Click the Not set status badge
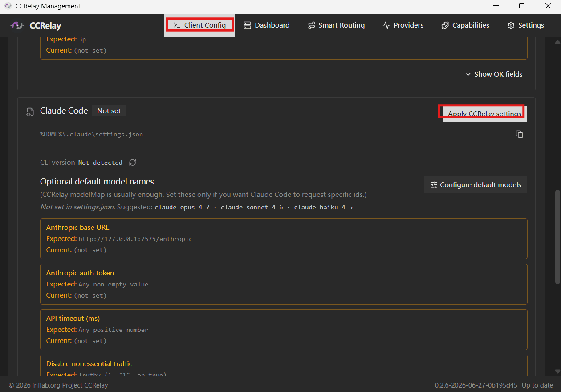Screen dimensions: 561x392 click(109, 111)
